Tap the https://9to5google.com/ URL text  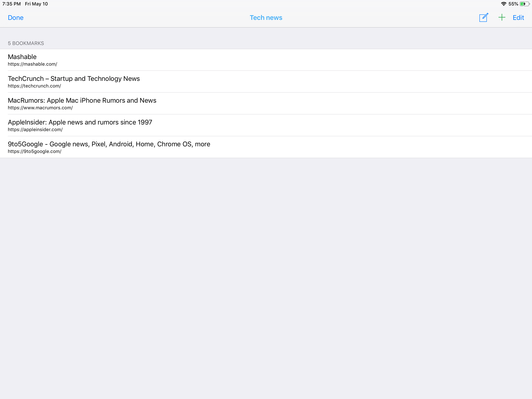coord(35,151)
